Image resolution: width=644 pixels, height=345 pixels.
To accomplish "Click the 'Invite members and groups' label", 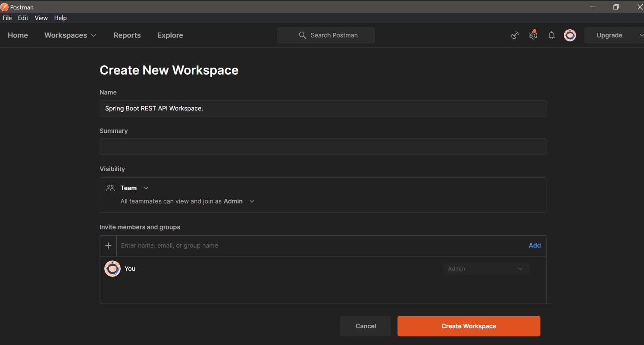I will point(140,227).
